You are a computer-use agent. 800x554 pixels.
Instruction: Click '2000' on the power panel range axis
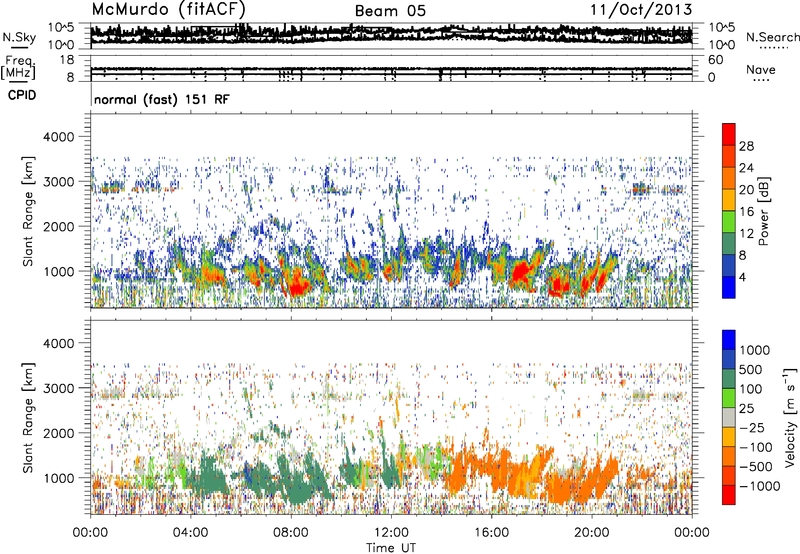[58, 226]
